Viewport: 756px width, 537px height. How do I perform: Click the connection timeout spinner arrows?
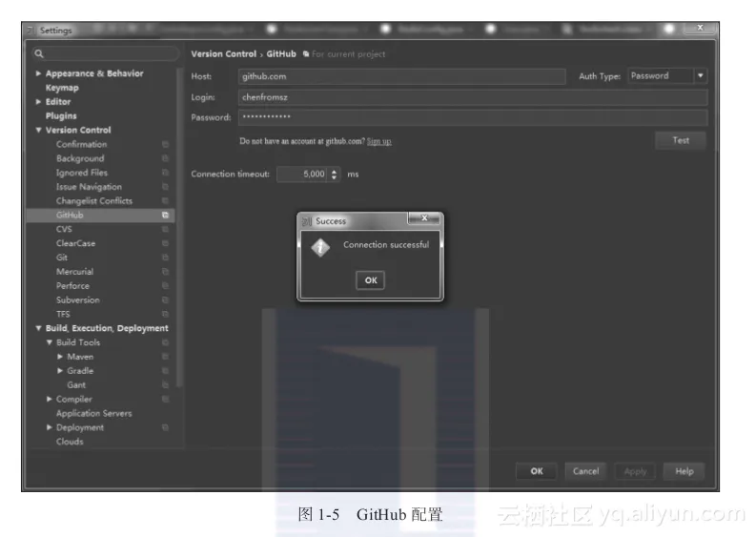pos(334,175)
